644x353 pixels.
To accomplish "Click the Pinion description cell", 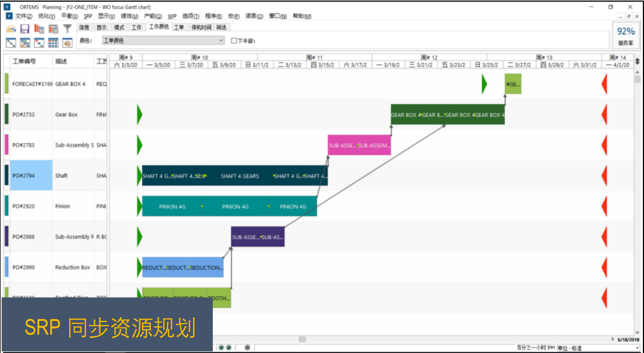I will point(73,206).
